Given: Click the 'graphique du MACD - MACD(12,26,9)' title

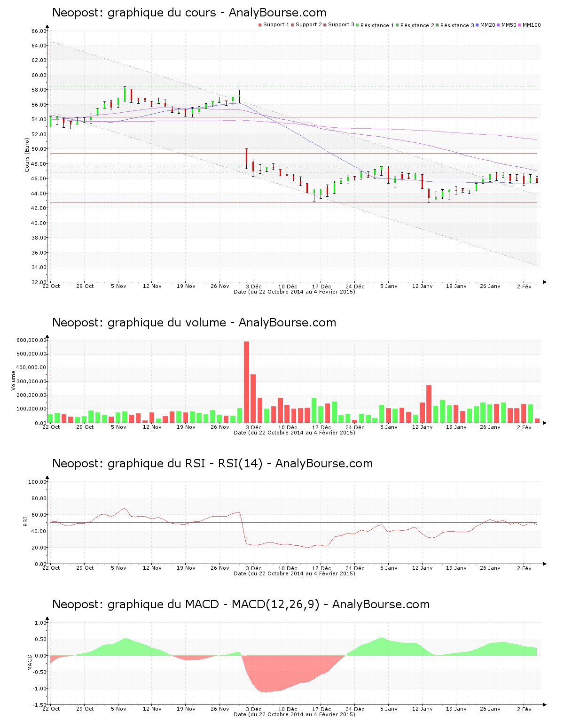Looking at the screenshot, I should pyautogui.click(x=214, y=604).
